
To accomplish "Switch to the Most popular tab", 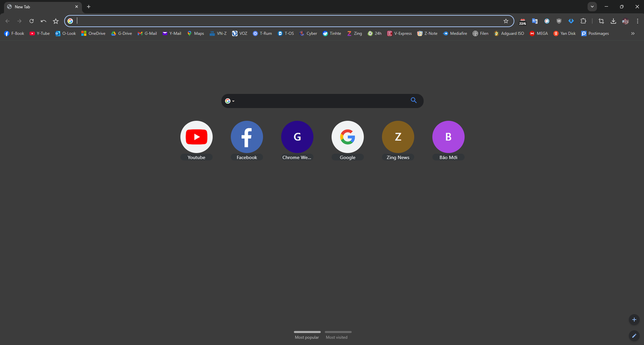I will click(x=307, y=335).
